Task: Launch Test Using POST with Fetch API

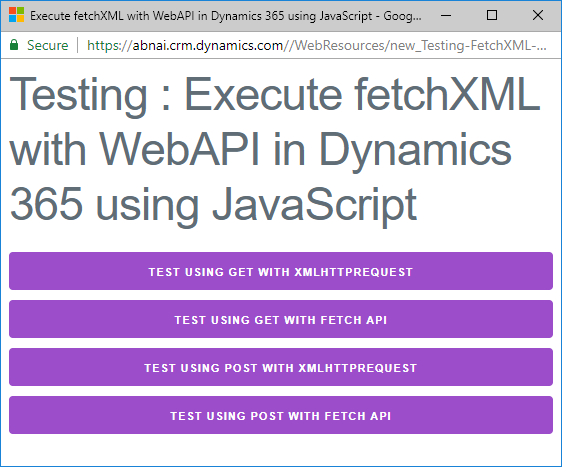Action: pos(281,415)
